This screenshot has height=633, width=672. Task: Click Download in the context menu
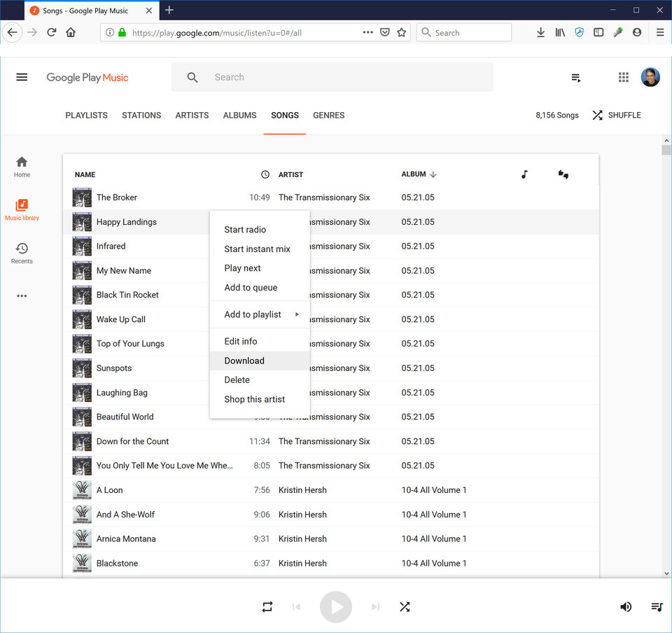click(260, 361)
